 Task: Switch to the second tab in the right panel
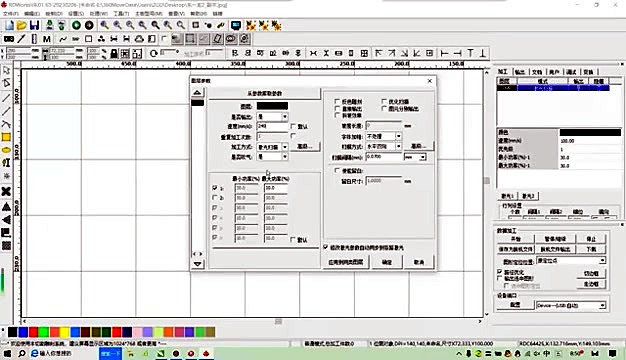[519, 72]
